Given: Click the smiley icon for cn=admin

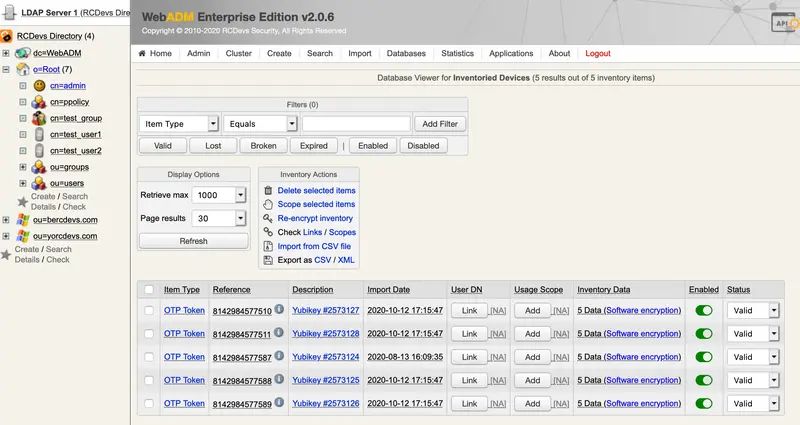Looking at the screenshot, I should tap(39, 86).
